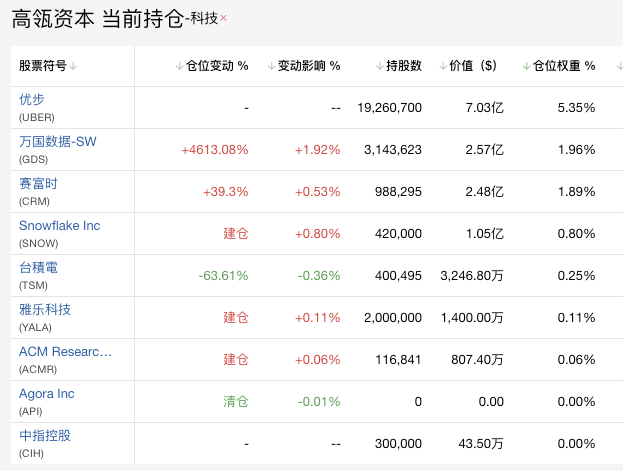
Task: Open the Agora Inc stock link
Action: coord(47,394)
